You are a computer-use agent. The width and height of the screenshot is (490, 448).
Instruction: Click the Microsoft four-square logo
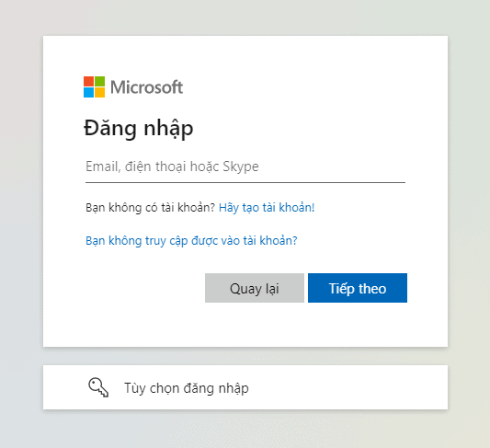(x=94, y=86)
